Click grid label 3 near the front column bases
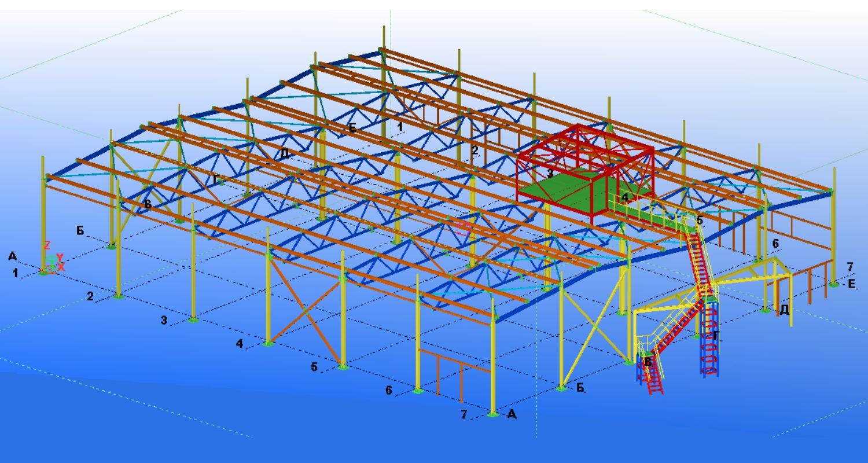This screenshot has height=463, width=868. pyautogui.click(x=164, y=320)
